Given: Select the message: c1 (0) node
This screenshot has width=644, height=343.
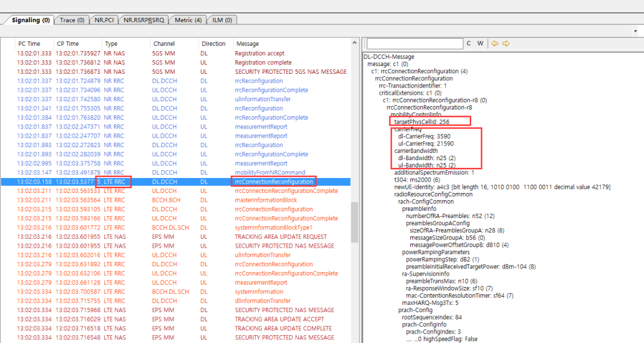Looking at the screenshot, I should (388, 64).
